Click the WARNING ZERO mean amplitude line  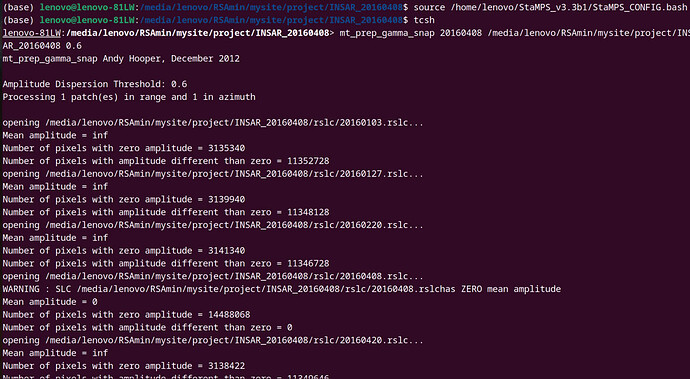click(x=282, y=289)
